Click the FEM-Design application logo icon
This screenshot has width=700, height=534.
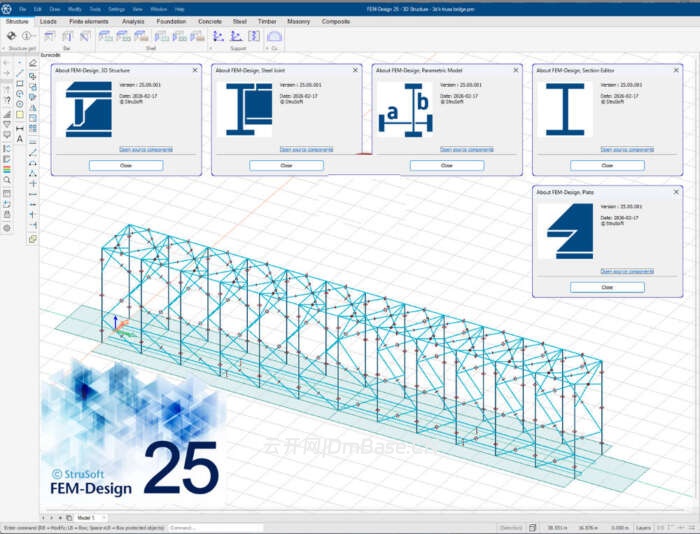click(x=7, y=9)
